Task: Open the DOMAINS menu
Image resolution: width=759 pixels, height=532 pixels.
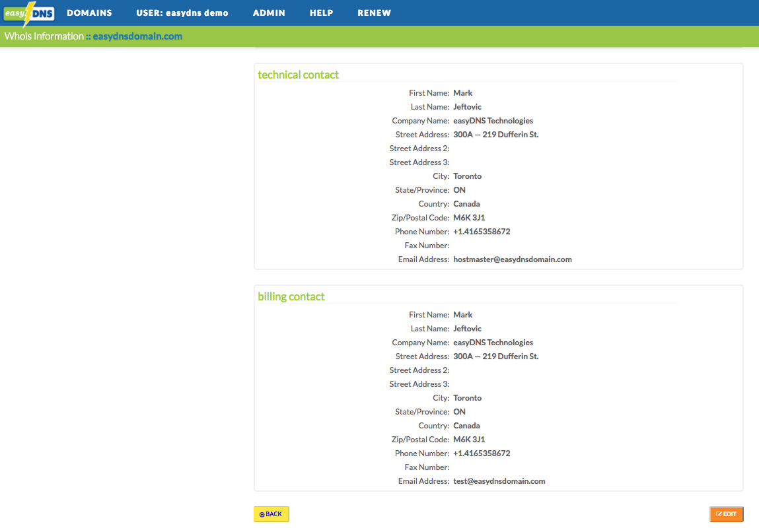Action: (90, 13)
